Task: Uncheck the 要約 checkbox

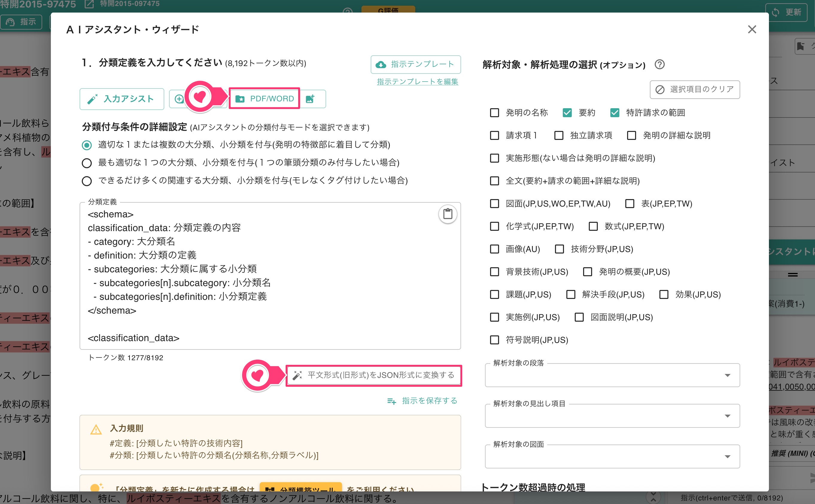Action: pyautogui.click(x=568, y=113)
